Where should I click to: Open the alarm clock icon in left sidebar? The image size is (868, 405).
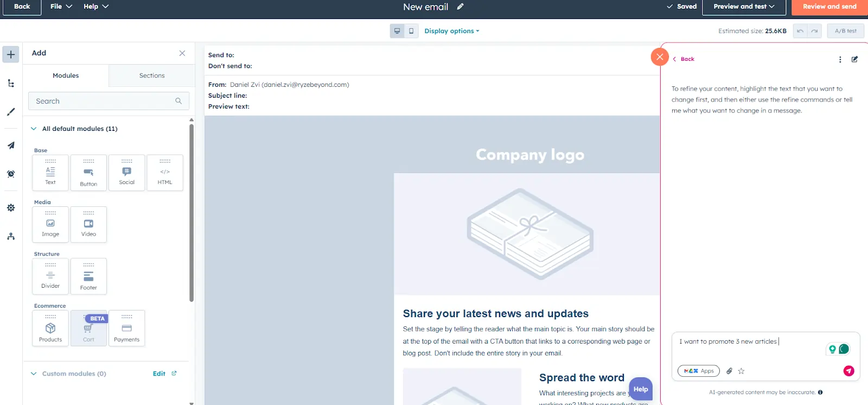pyautogui.click(x=11, y=174)
